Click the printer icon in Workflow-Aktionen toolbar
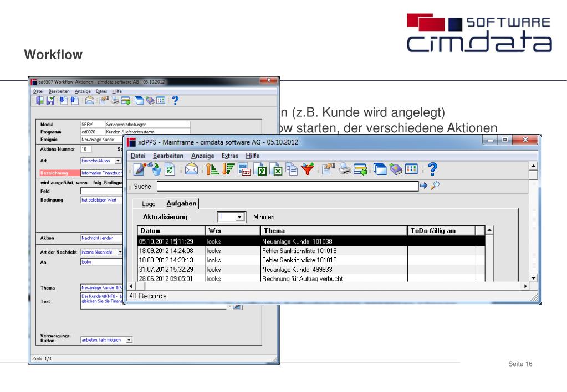The width and height of the screenshot is (567, 392). point(115,100)
